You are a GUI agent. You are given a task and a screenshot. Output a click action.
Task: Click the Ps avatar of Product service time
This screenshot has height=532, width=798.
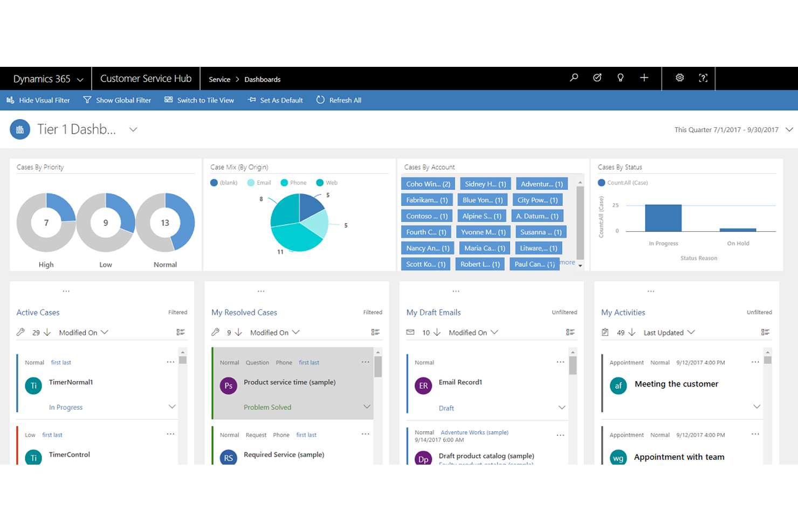[229, 386]
